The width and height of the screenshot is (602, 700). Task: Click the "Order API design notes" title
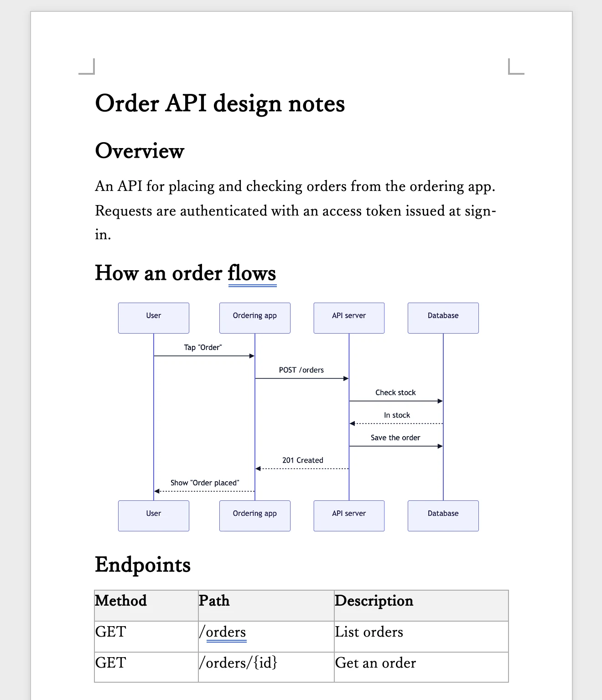(x=220, y=103)
